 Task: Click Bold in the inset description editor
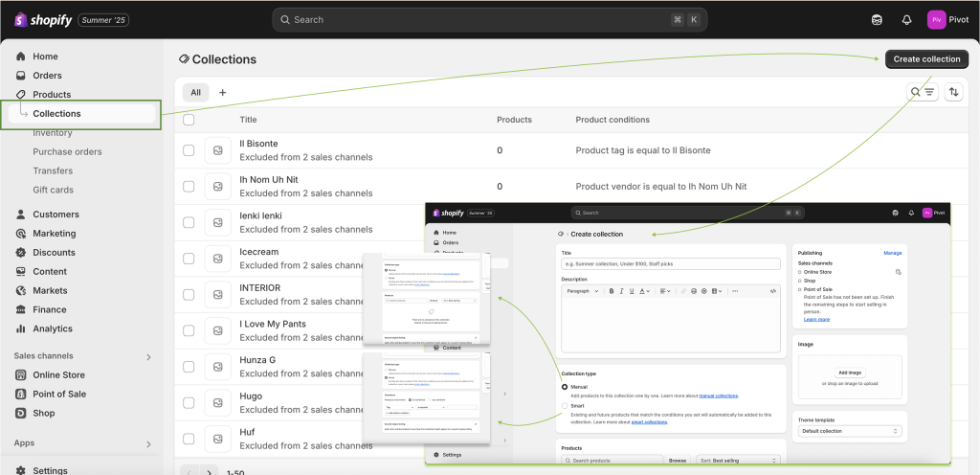[x=612, y=290]
